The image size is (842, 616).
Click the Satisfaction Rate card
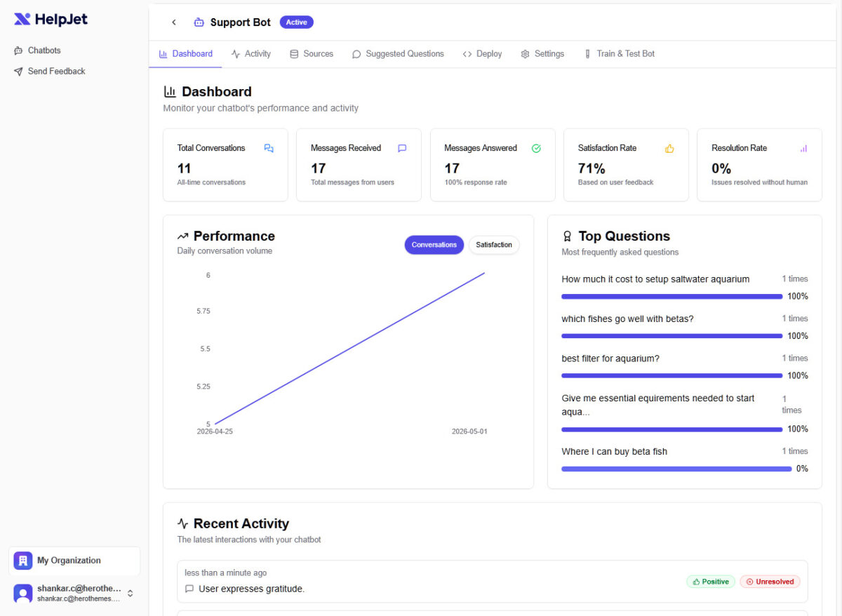tap(626, 165)
